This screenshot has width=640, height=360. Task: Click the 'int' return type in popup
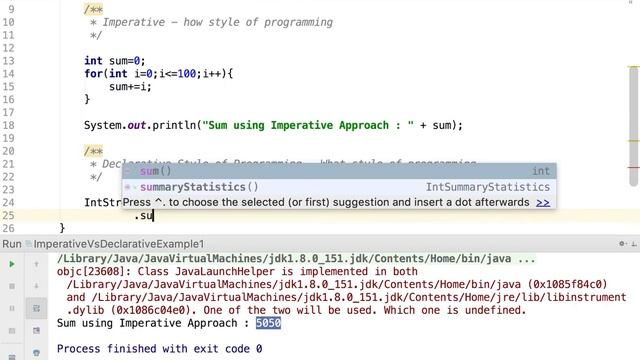pyautogui.click(x=541, y=171)
